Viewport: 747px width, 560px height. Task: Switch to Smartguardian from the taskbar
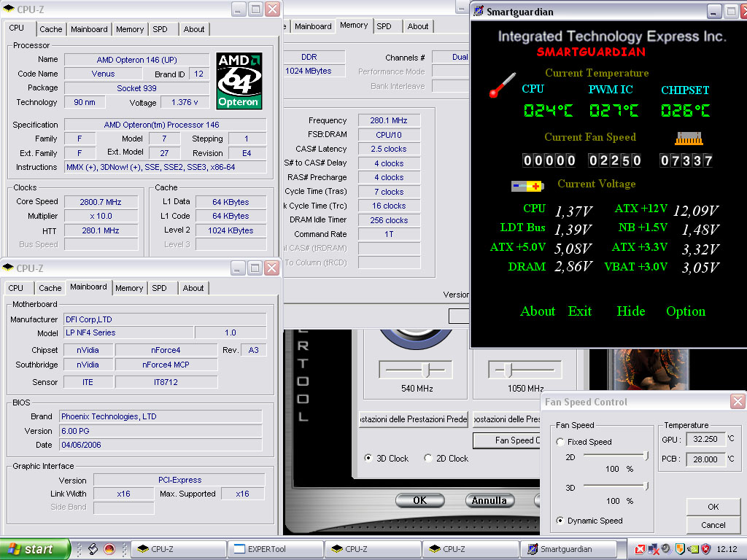pyautogui.click(x=568, y=549)
